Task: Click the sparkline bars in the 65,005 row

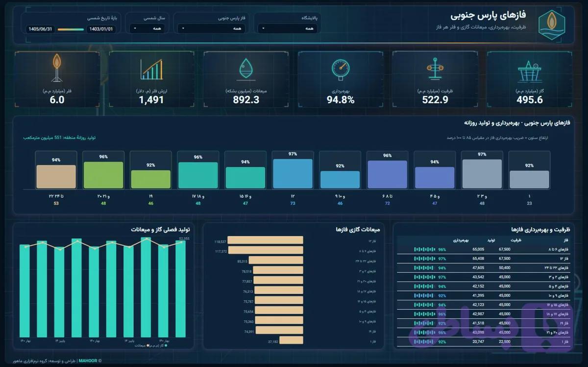Action: (424, 249)
